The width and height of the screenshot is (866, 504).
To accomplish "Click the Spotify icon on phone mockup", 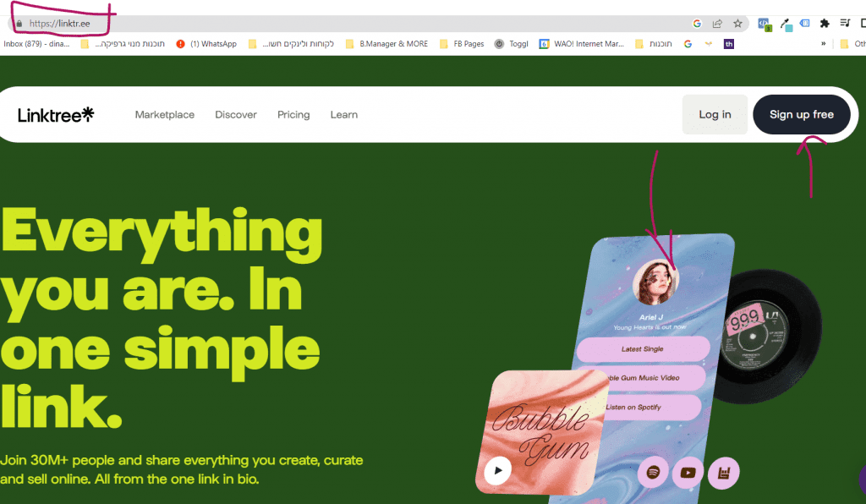I will (653, 473).
